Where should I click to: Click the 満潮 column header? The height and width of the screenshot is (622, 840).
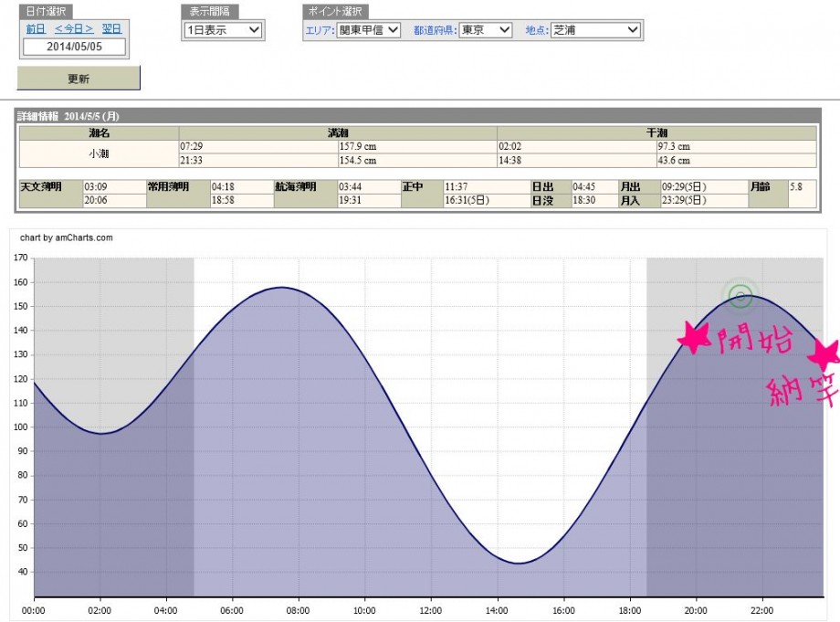pyautogui.click(x=338, y=132)
